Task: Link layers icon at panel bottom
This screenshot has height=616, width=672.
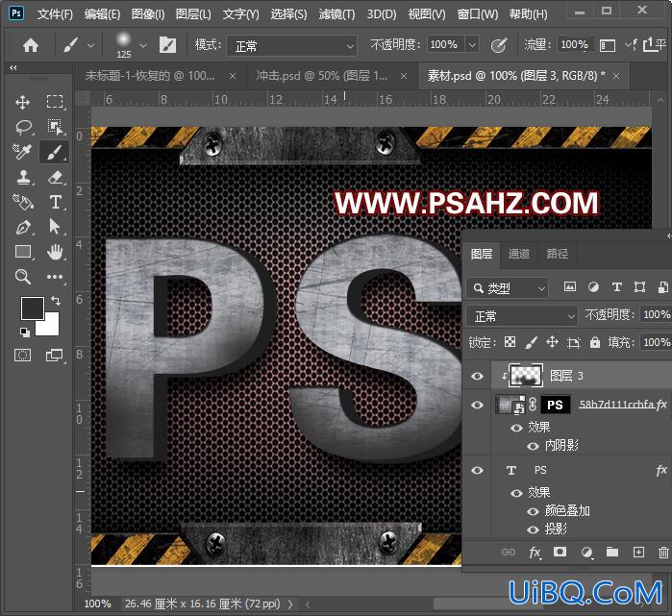Action: (509, 553)
